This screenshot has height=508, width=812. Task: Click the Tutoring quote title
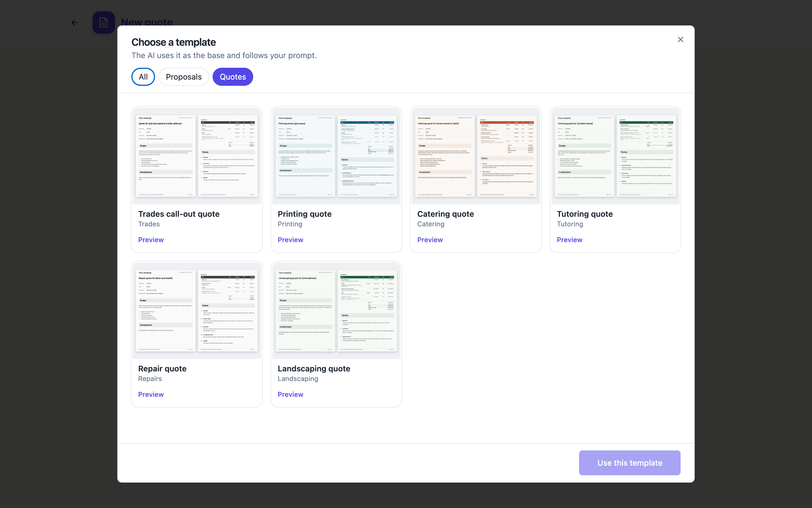click(x=585, y=214)
